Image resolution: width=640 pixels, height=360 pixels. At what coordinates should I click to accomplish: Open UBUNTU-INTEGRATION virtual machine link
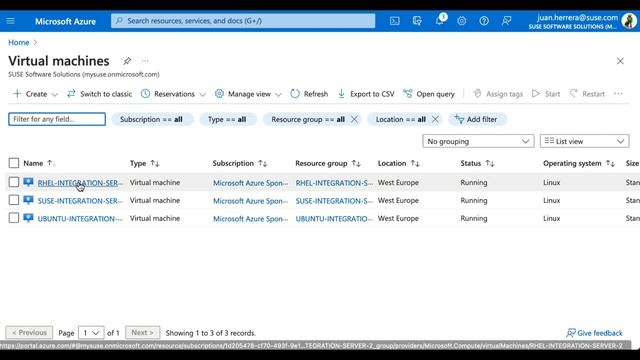click(x=80, y=219)
